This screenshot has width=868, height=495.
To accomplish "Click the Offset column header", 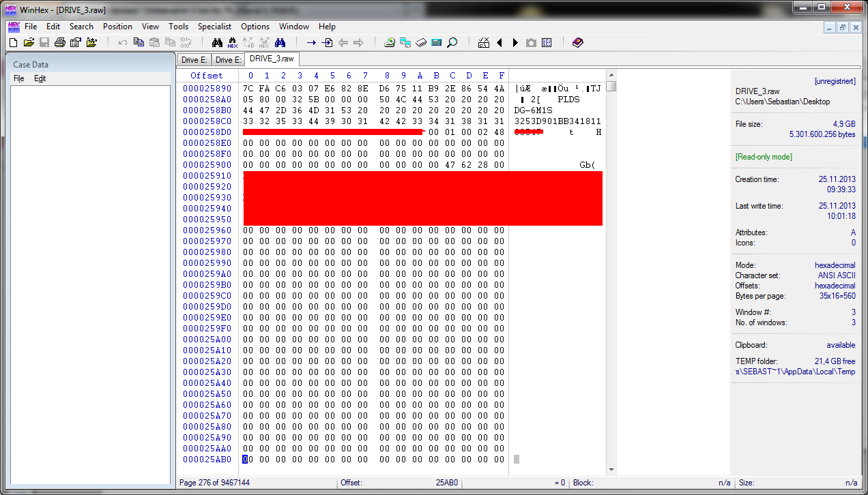I will 206,76.
